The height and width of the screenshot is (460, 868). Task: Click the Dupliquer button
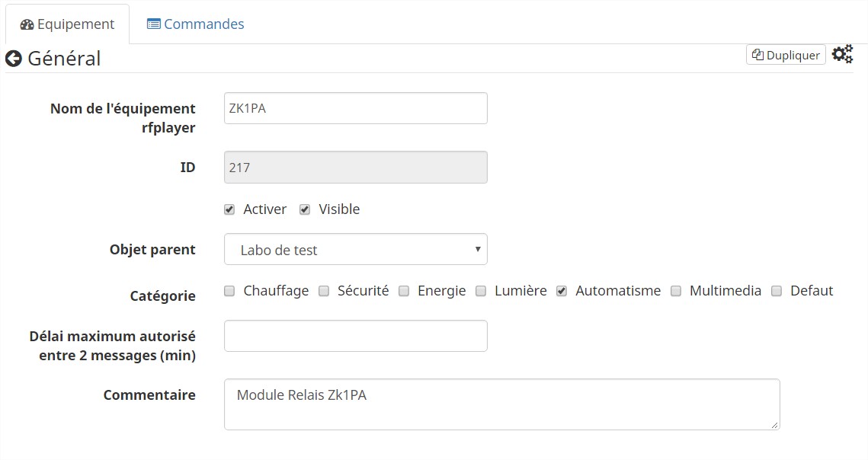click(x=786, y=55)
